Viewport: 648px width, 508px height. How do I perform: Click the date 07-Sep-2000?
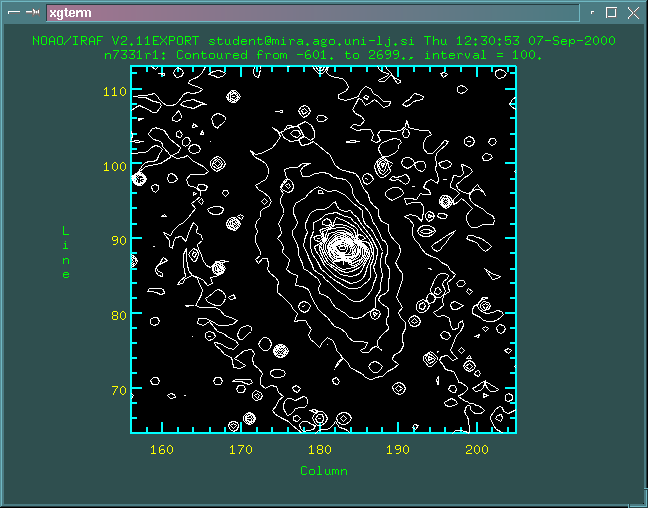pos(573,41)
